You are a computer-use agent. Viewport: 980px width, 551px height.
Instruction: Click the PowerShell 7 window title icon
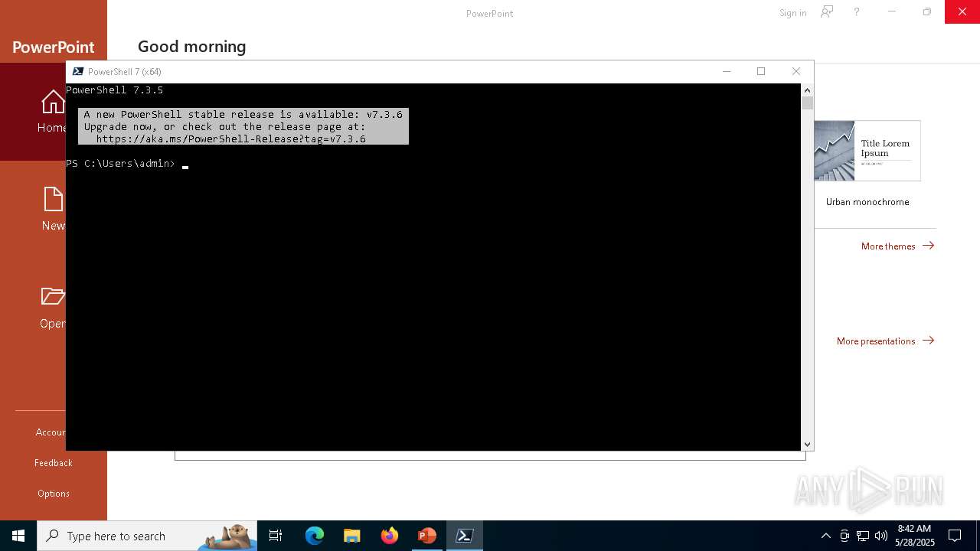coord(78,71)
